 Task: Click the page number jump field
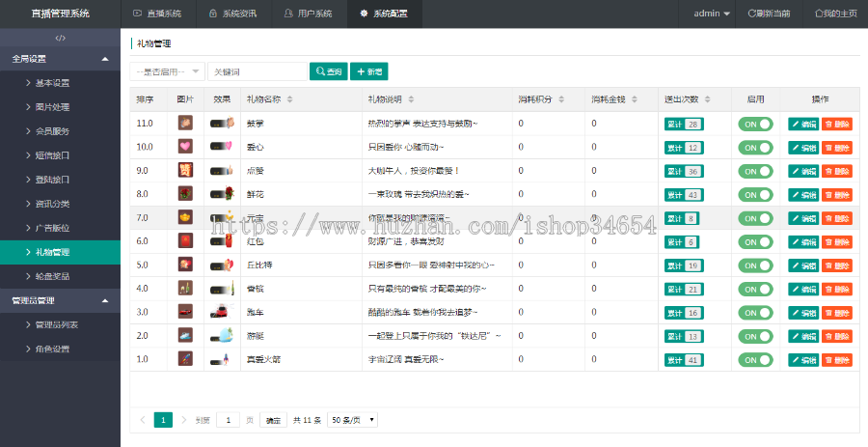coord(228,420)
